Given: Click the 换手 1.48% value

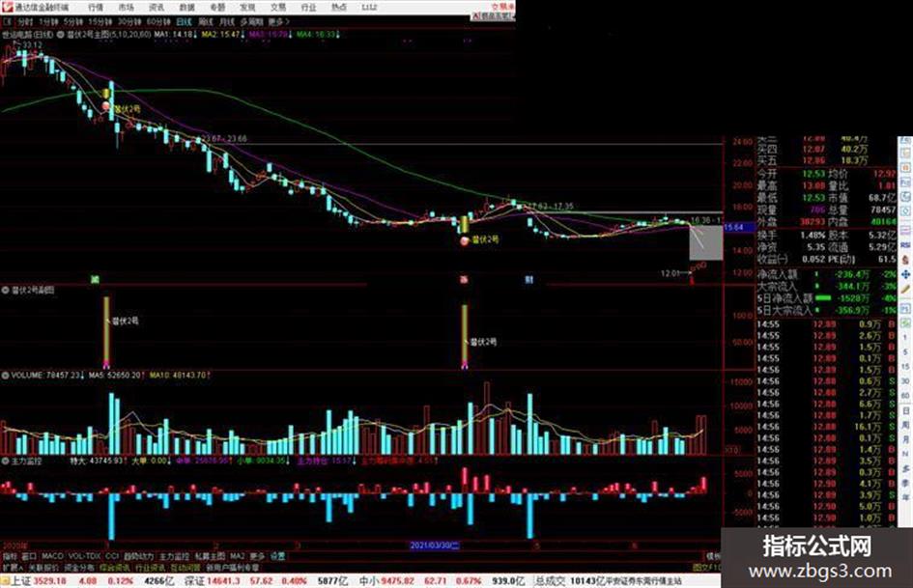Looking at the screenshot, I should 813,236.
